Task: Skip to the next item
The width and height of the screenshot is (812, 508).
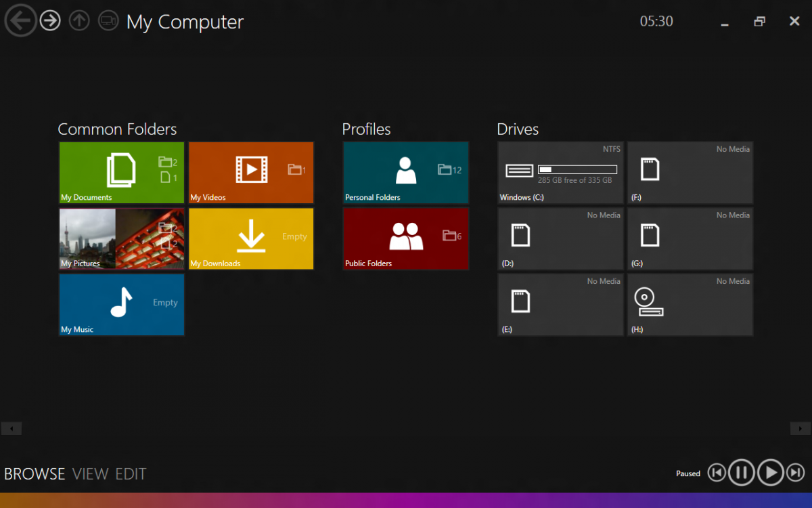Action: coord(794,472)
